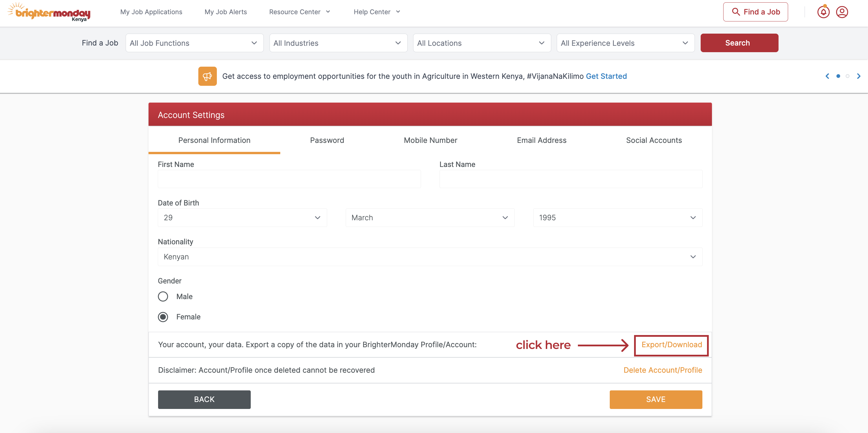Viewport: 868px width, 433px height.
Task: Open the Nationality dropdown showing Kenyan
Action: tap(430, 256)
